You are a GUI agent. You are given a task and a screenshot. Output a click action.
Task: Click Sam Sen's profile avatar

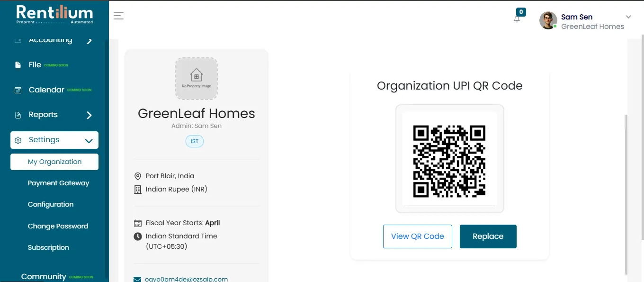point(548,20)
